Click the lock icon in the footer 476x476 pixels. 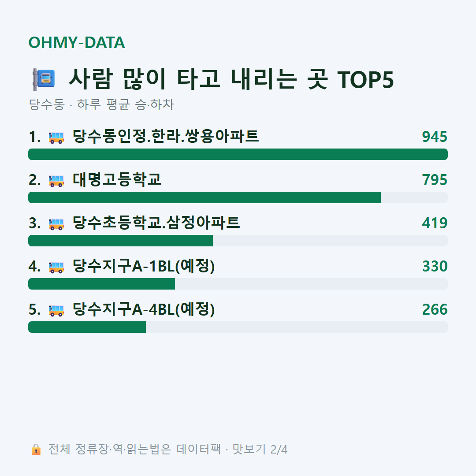36,449
